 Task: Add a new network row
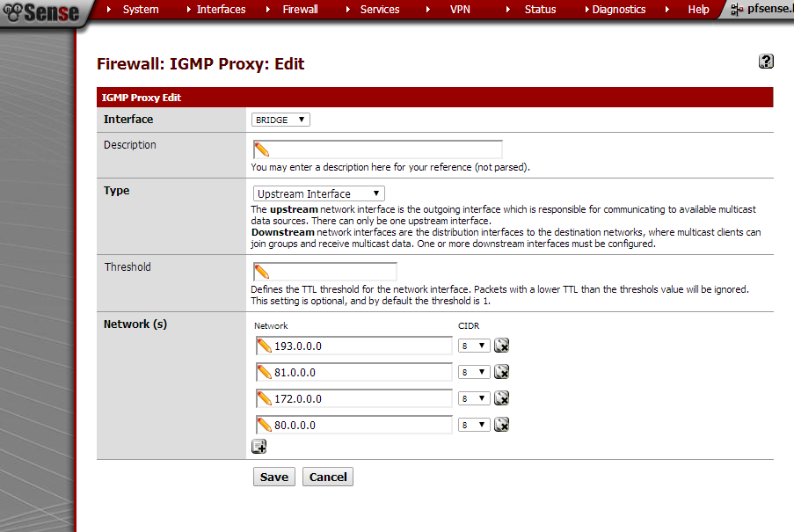[259, 447]
